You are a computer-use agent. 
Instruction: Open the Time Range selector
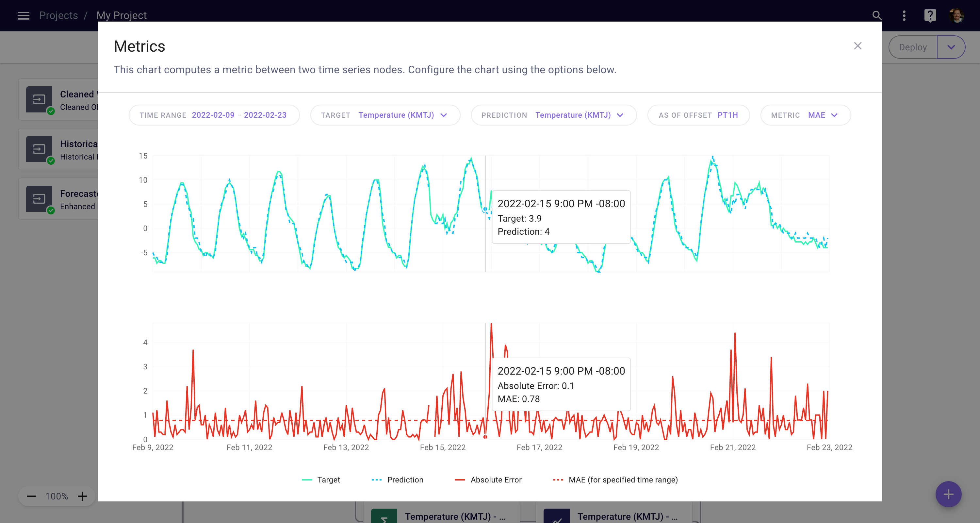click(x=214, y=115)
